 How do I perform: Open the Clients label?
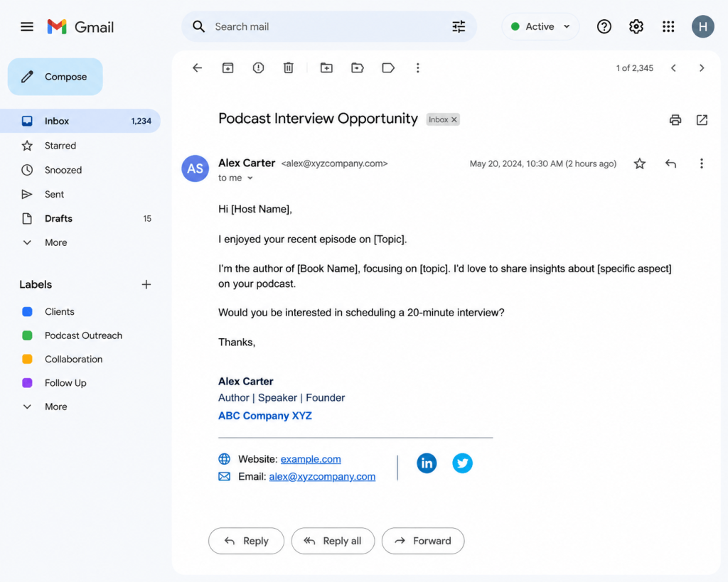(60, 311)
